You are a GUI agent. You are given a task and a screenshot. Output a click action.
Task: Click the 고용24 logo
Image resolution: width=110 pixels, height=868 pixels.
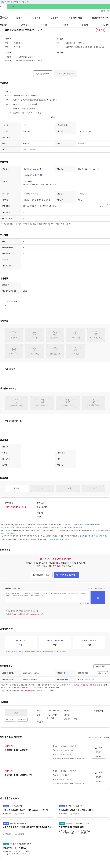[x=4, y=17]
